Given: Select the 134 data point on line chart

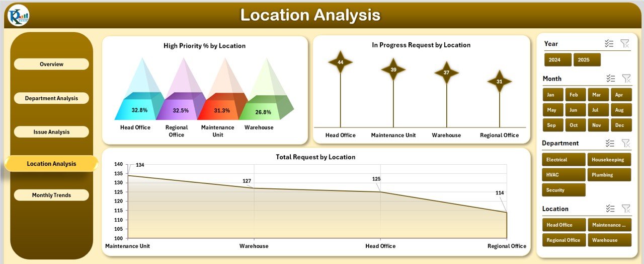Looking at the screenshot, I should [x=128, y=175].
